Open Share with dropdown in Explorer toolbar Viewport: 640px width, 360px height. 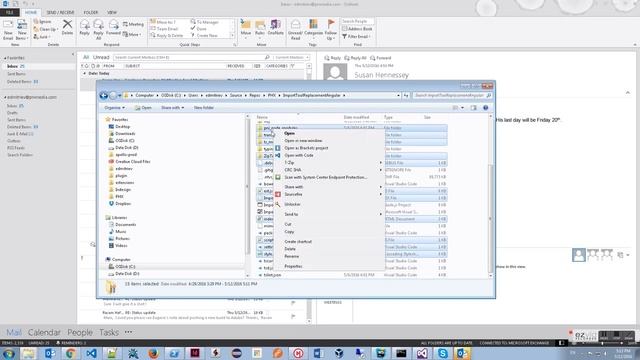(x=172, y=108)
